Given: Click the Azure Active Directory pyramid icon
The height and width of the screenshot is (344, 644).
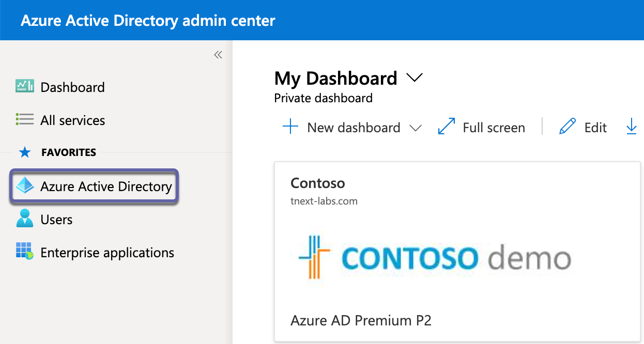Looking at the screenshot, I should 25,186.
